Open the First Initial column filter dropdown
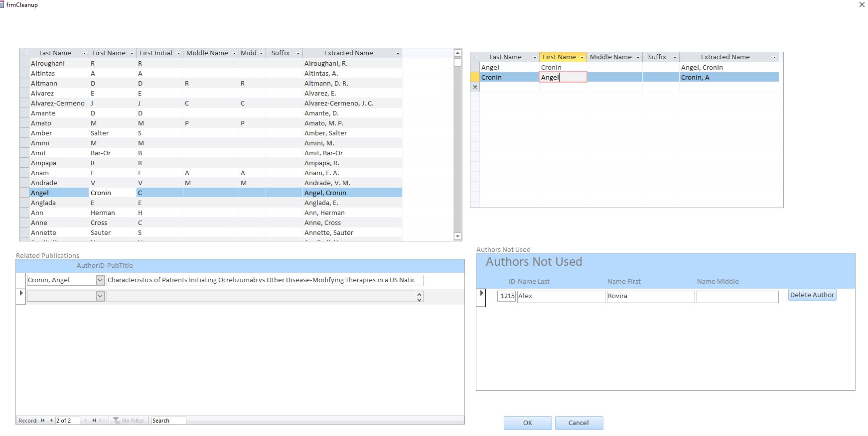Screen dimensions: 868x436 tap(178, 53)
